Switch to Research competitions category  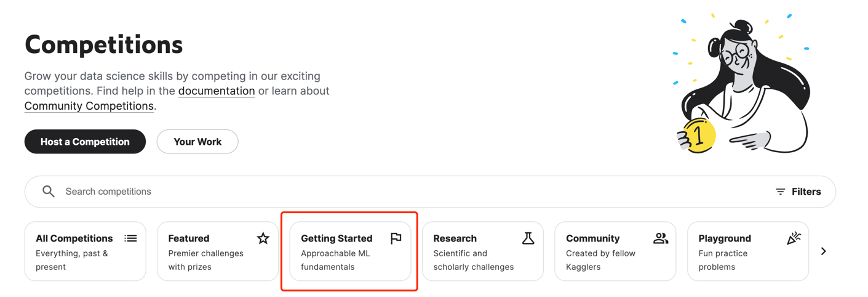pos(483,251)
